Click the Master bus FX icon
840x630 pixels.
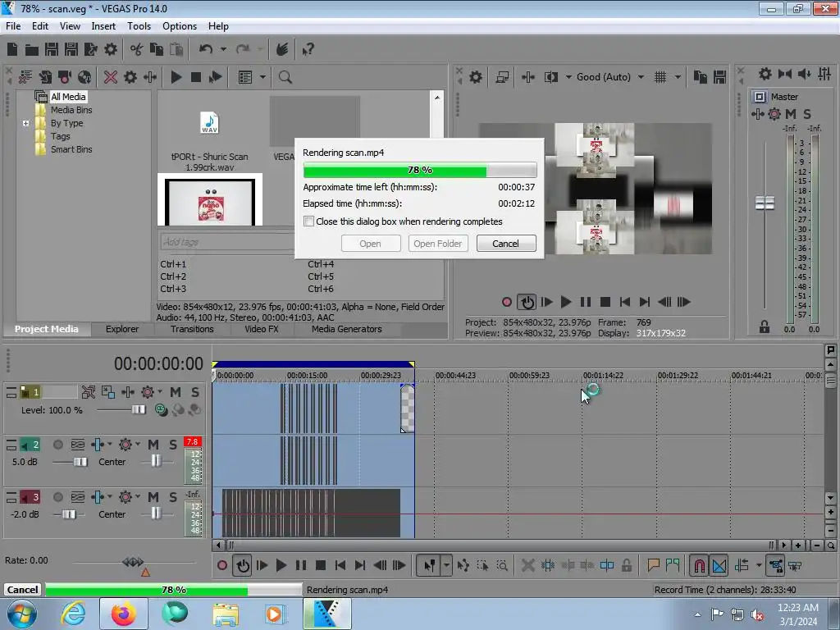tap(757, 113)
